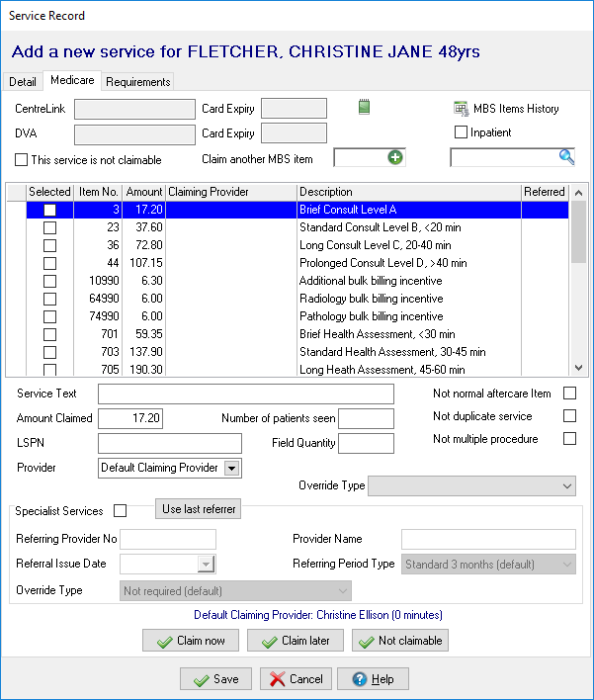
Task: Select checkbox for item 3 Brief Consult
Action: pyautogui.click(x=49, y=210)
